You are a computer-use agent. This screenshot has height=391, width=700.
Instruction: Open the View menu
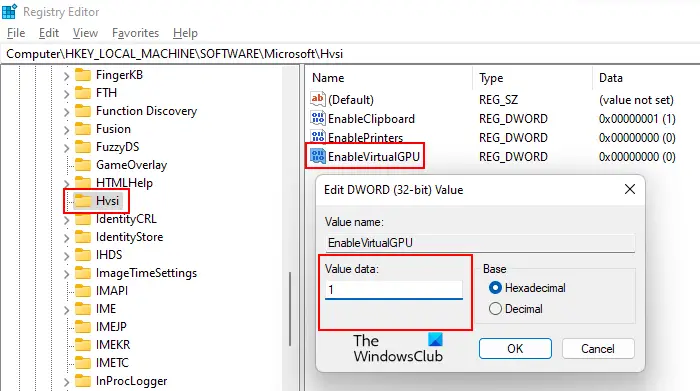[x=85, y=33]
